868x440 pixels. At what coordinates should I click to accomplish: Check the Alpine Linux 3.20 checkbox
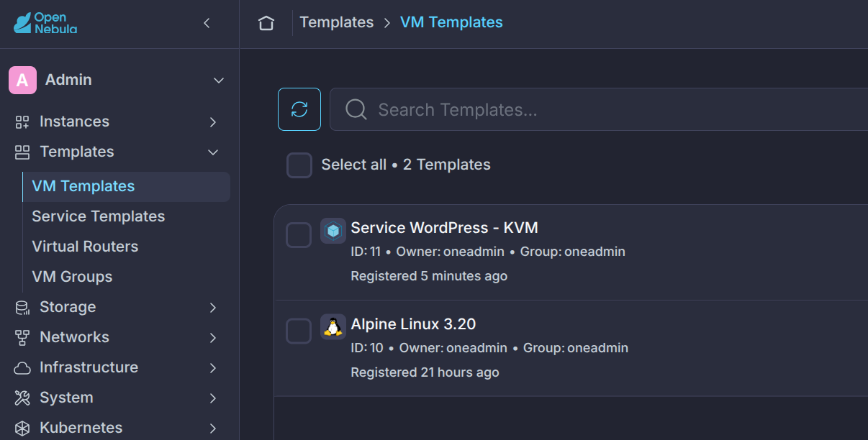[x=299, y=331]
